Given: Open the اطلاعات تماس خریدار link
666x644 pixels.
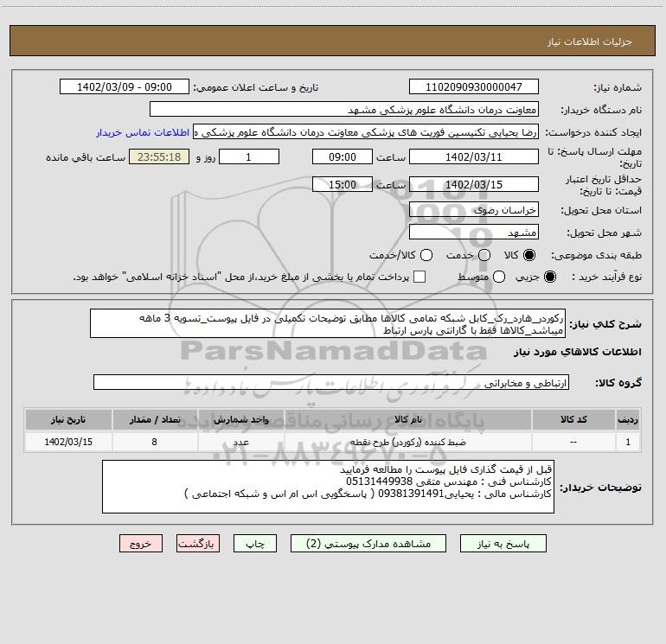Looking at the screenshot, I should (x=143, y=132).
